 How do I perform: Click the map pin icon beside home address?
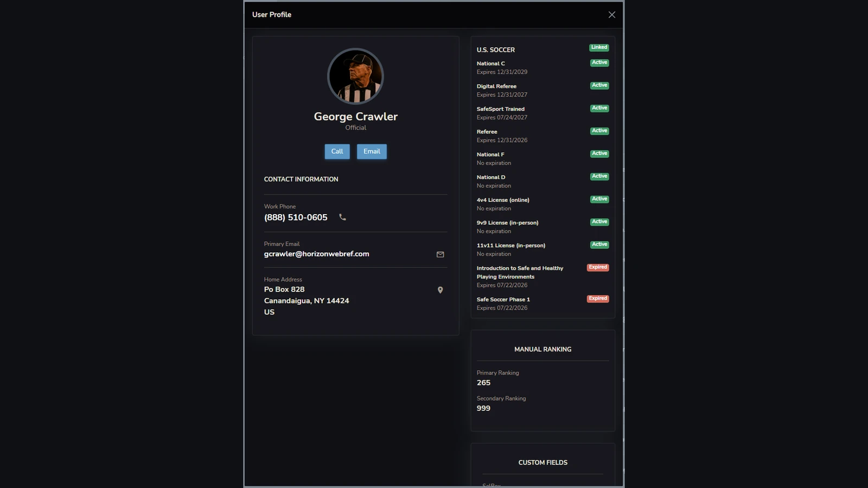(440, 290)
